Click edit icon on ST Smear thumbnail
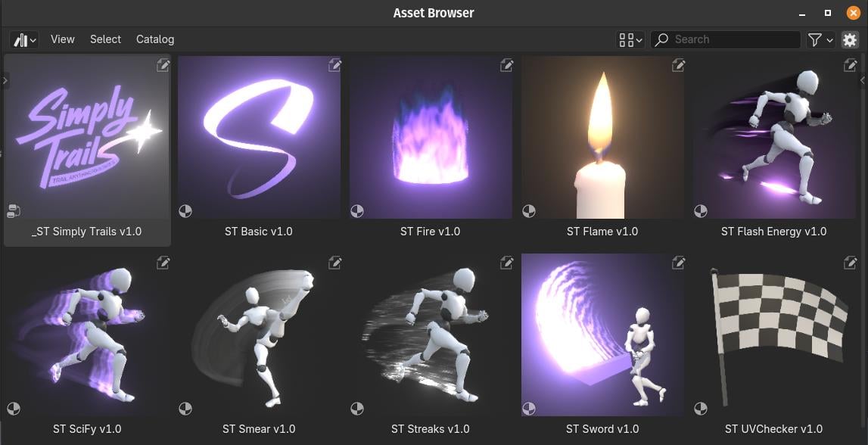 point(334,263)
